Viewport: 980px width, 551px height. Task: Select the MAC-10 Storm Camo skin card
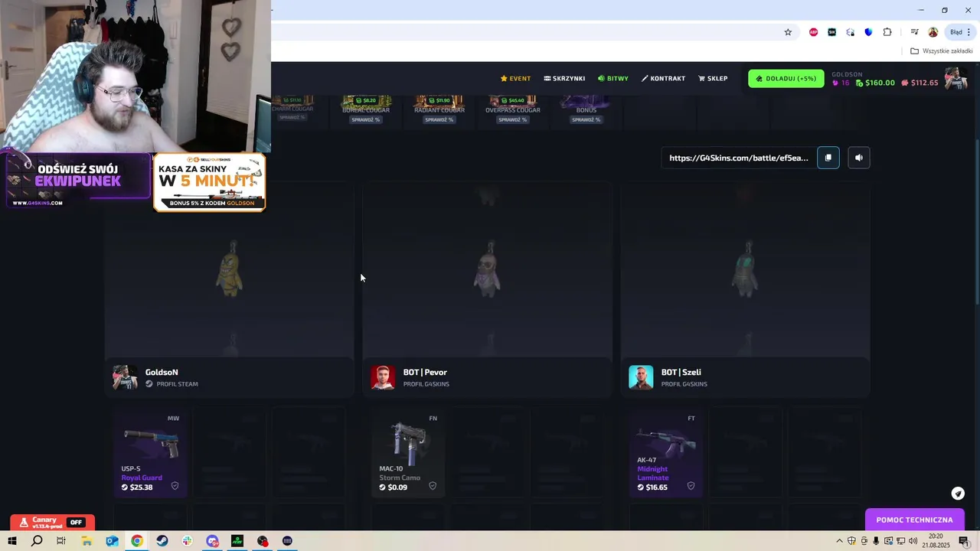[408, 453]
